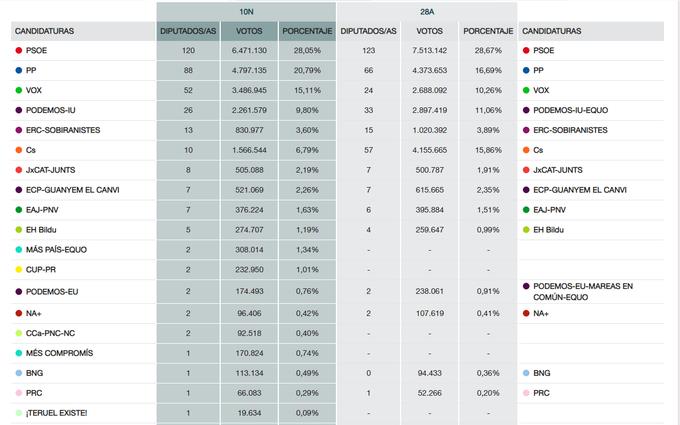Click PSOE 28A votes 7.513.142
680x425 pixels.
(430, 50)
